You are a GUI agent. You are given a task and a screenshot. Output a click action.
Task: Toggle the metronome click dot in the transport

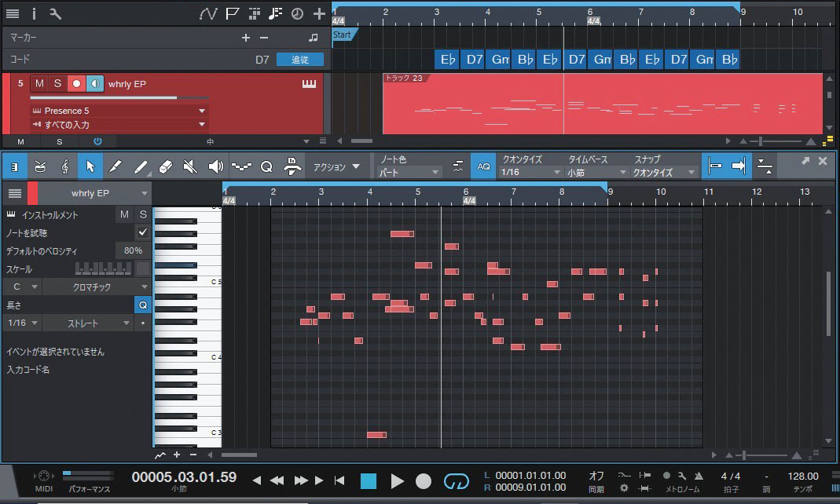pyautogui.click(x=666, y=475)
